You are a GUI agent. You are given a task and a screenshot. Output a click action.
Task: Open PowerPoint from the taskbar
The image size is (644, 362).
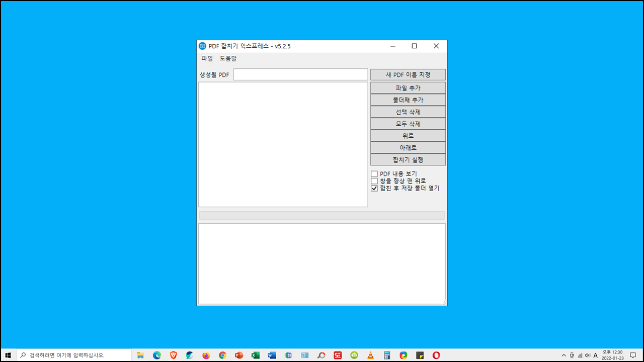(x=239, y=355)
